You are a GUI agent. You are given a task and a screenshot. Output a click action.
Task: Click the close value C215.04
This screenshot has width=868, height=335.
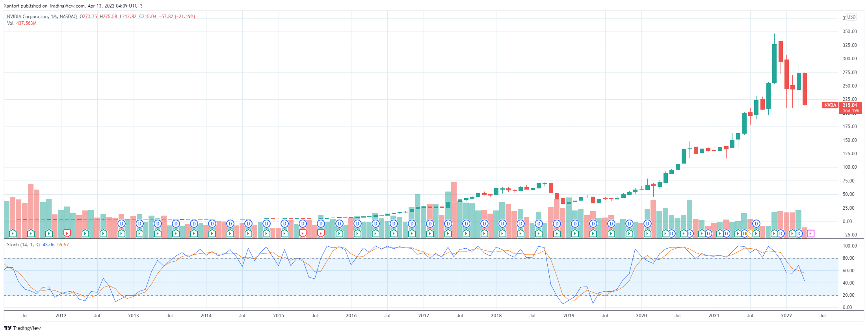tap(148, 17)
